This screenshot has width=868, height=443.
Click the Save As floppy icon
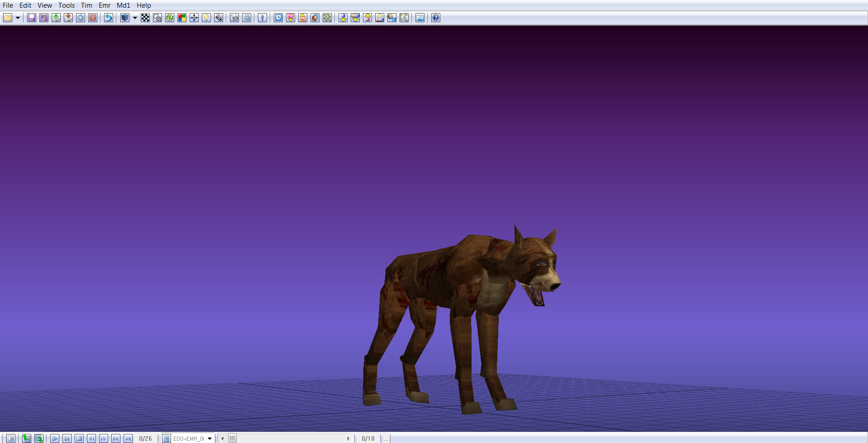(44, 18)
